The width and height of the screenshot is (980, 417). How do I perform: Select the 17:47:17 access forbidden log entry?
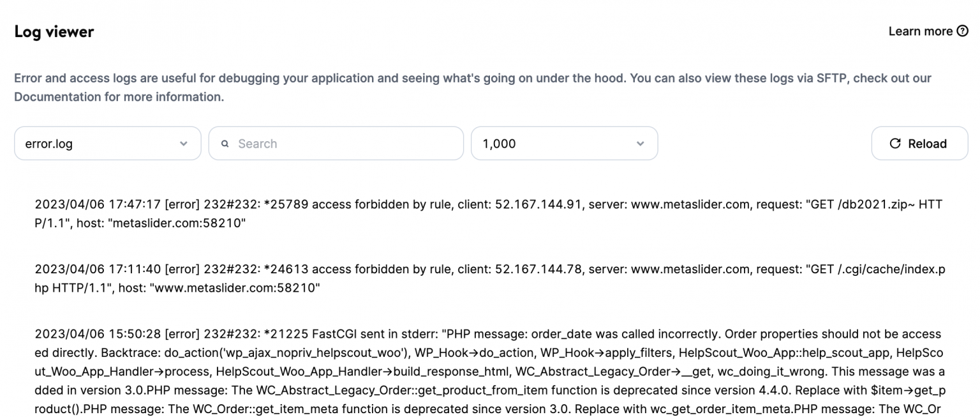[x=485, y=213]
